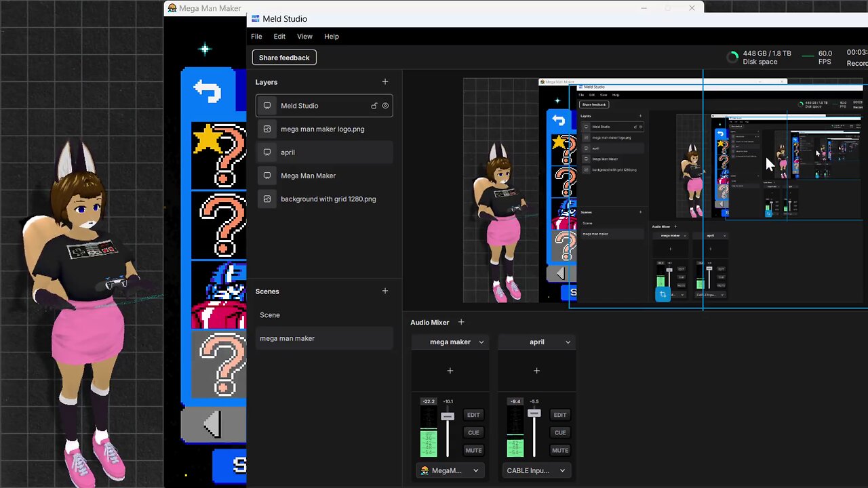Click the -9.4 level value on april

point(515,401)
